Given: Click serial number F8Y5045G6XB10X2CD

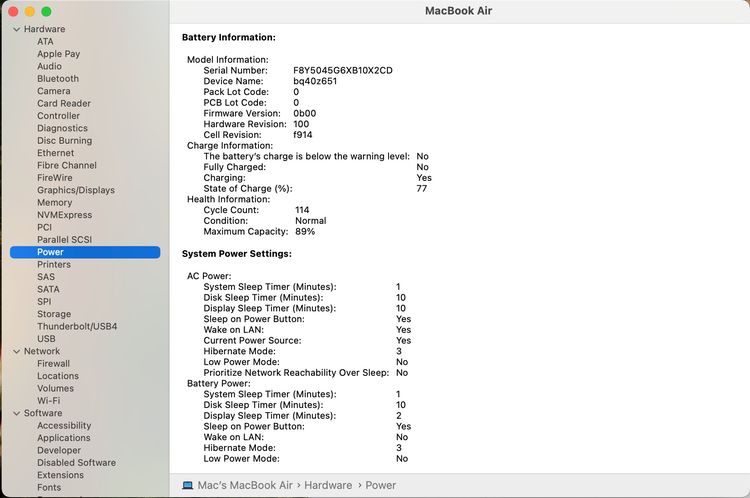Looking at the screenshot, I should [x=343, y=71].
